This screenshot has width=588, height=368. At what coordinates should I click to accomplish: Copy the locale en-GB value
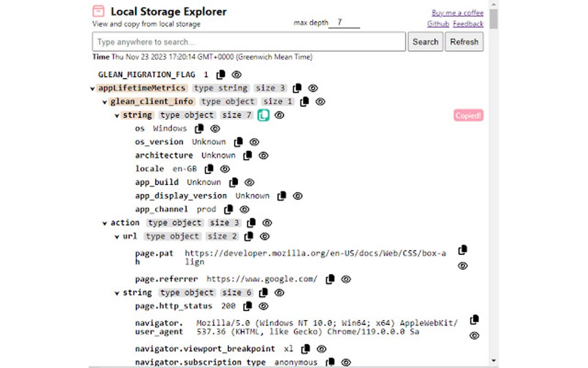pyautogui.click(x=209, y=168)
